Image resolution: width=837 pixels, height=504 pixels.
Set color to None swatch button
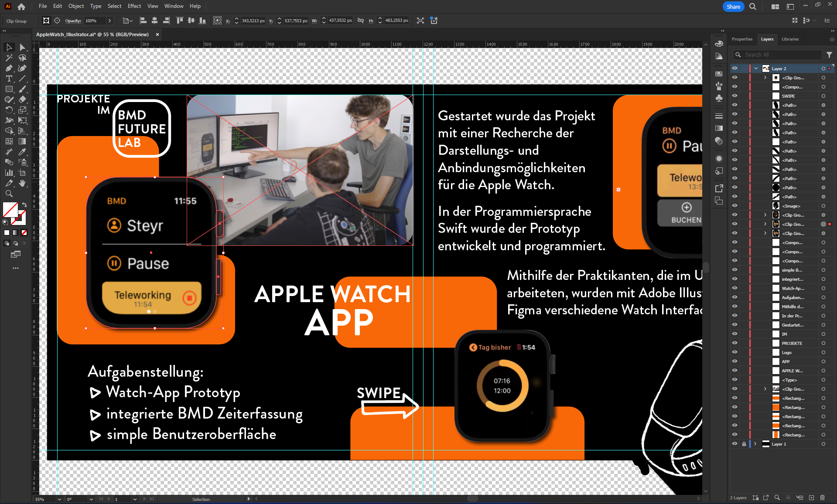pos(24,232)
